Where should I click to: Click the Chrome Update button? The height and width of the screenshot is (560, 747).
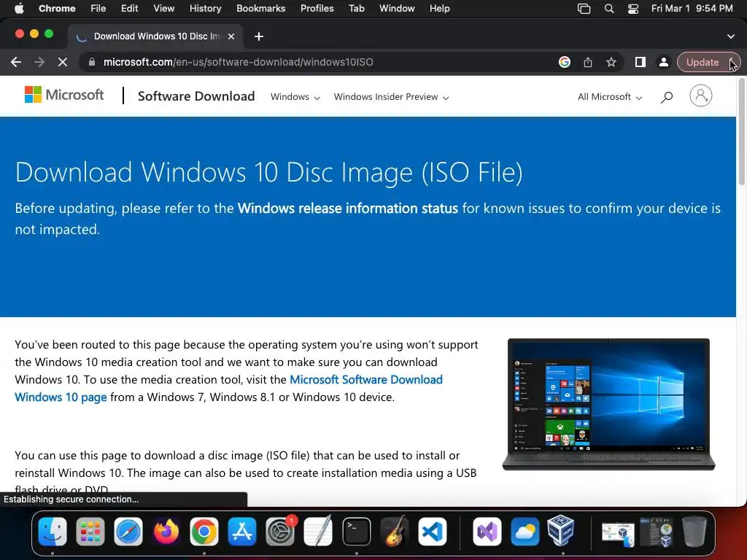pyautogui.click(x=708, y=63)
